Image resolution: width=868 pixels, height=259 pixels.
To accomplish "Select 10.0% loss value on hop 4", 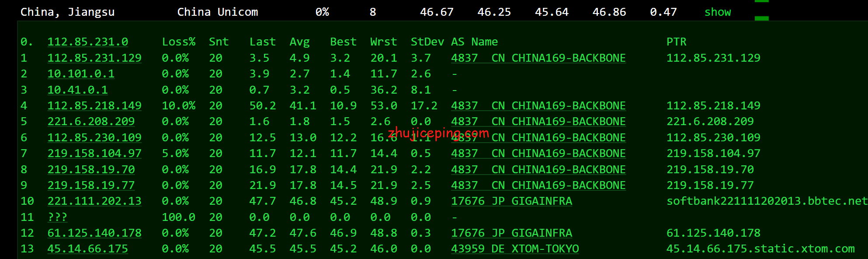I will (179, 106).
